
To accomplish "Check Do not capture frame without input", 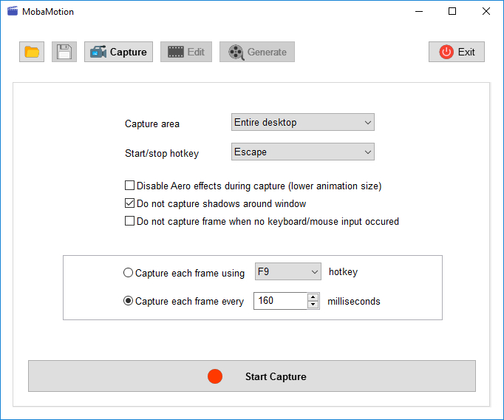I will pos(130,221).
